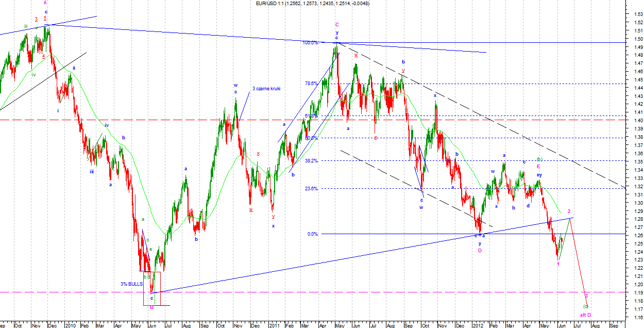Viewport: 644px width, 328px height.
Task: Select the 0.0% Fibonacci level label
Action: (x=313, y=234)
